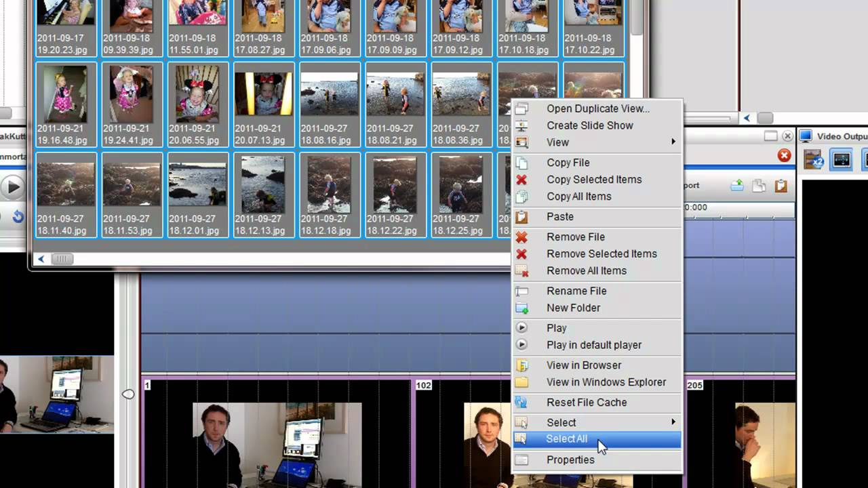Select thumbnail 2011-09-18 17.08.27.jpg
This screenshot has width=868, height=488.
coord(264,27)
